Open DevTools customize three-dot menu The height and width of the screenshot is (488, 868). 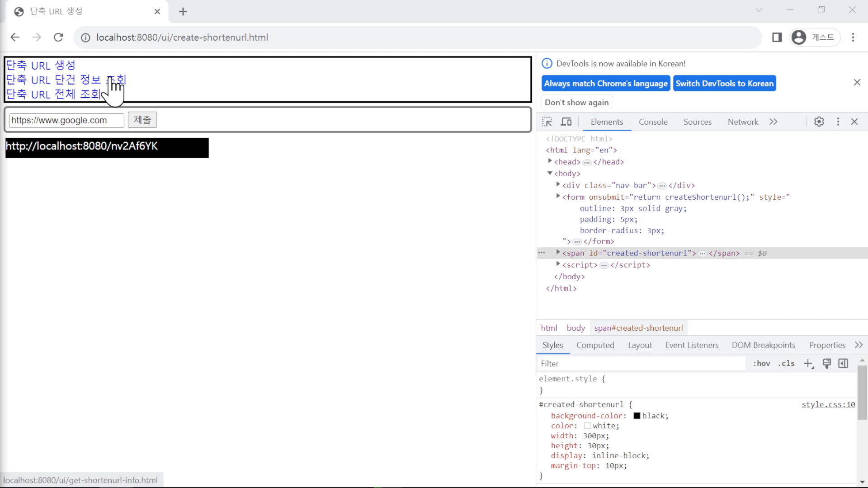pos(838,122)
